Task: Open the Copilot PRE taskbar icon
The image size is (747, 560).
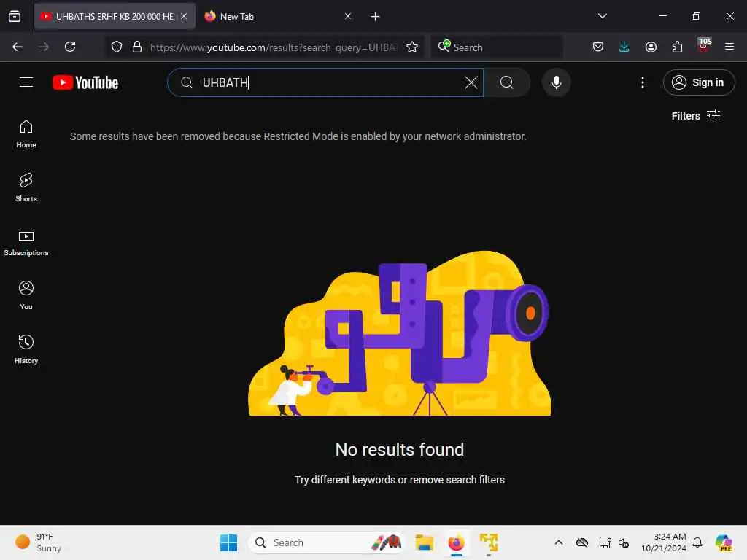Action: tap(724, 542)
